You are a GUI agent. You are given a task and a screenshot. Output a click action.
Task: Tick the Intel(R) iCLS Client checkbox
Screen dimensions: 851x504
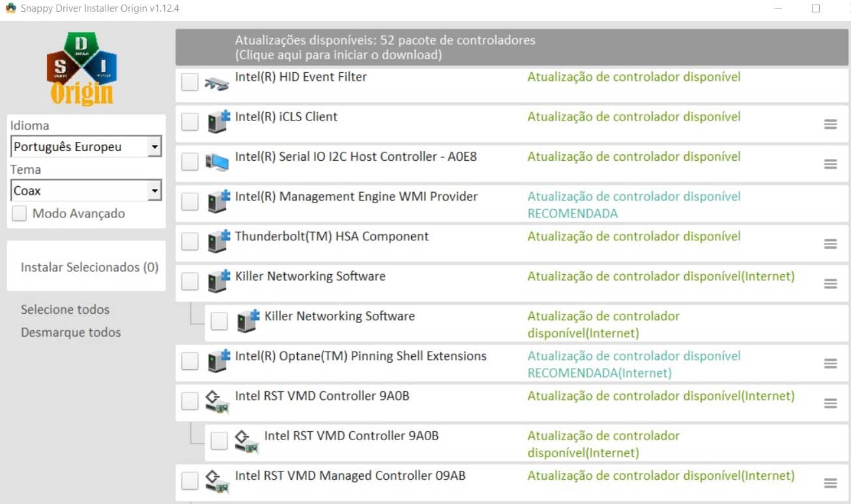tap(190, 122)
